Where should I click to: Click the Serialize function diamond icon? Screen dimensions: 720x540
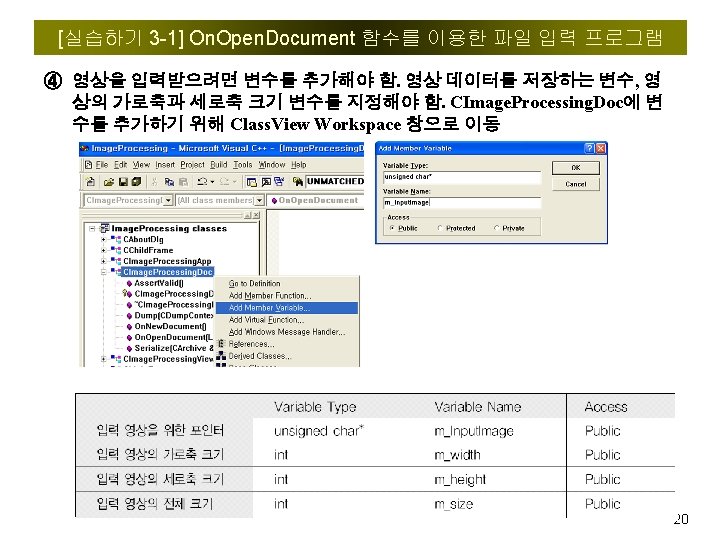point(129,349)
